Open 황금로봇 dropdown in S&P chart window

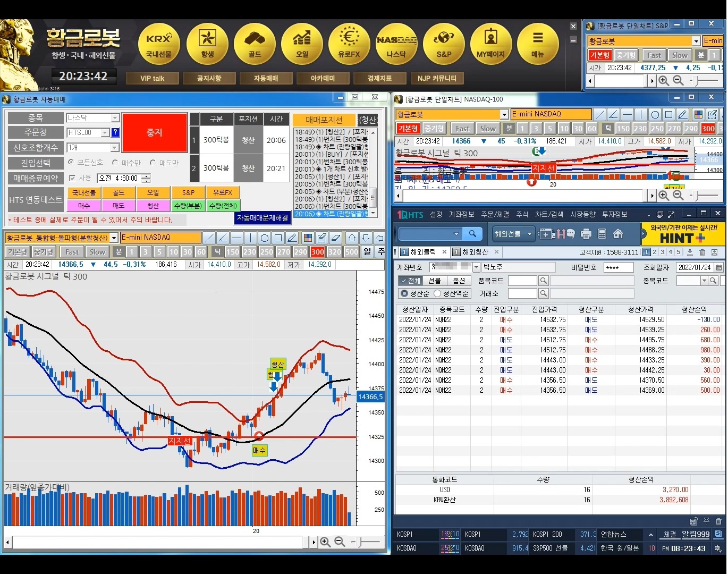696,41
